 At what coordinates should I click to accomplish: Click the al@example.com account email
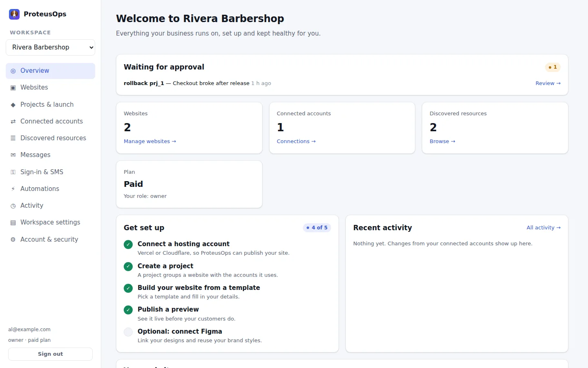pyautogui.click(x=29, y=329)
